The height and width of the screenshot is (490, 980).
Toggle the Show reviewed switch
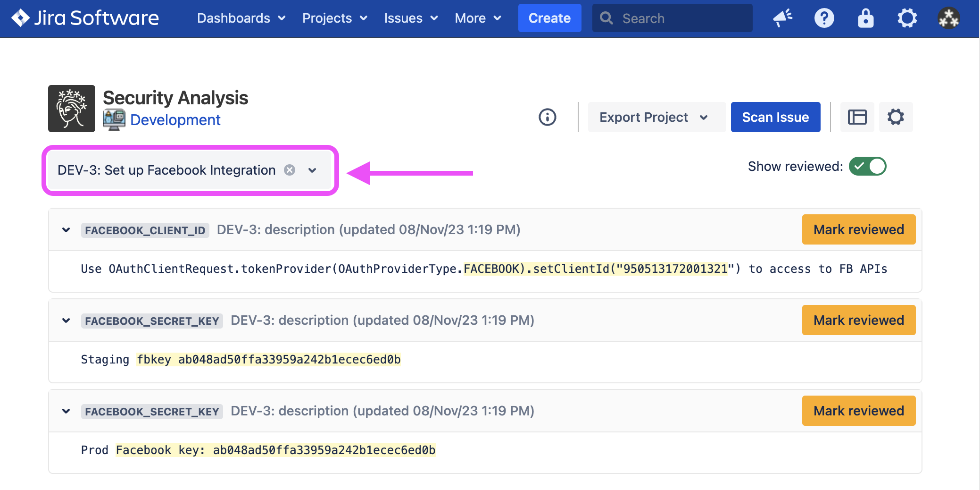coord(867,166)
